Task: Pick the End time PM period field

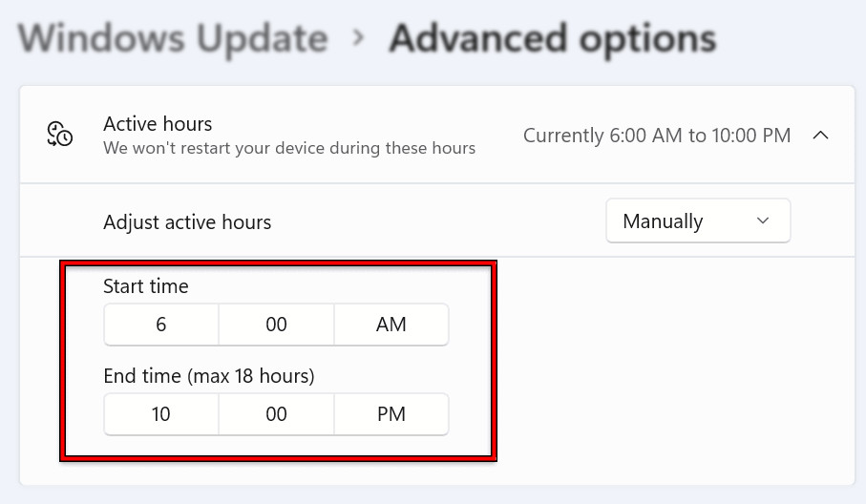Action: coord(391,414)
